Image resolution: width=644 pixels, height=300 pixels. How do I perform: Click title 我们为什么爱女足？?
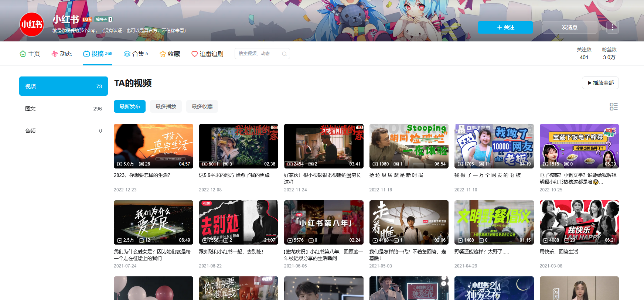coord(152,255)
